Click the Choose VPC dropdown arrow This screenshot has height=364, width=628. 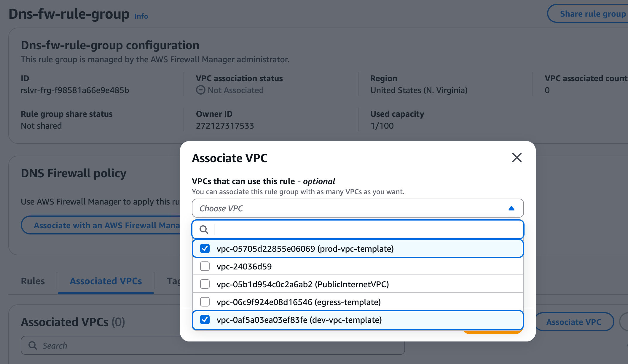click(x=511, y=208)
